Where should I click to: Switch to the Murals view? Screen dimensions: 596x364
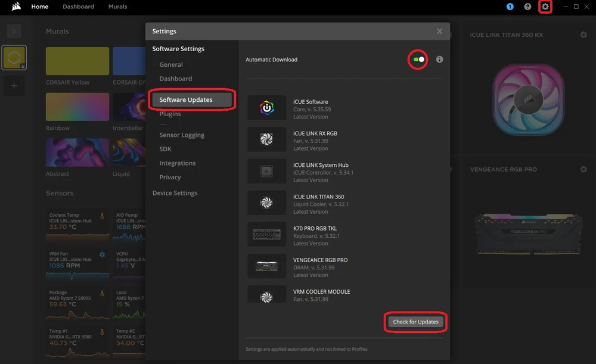pyautogui.click(x=117, y=7)
